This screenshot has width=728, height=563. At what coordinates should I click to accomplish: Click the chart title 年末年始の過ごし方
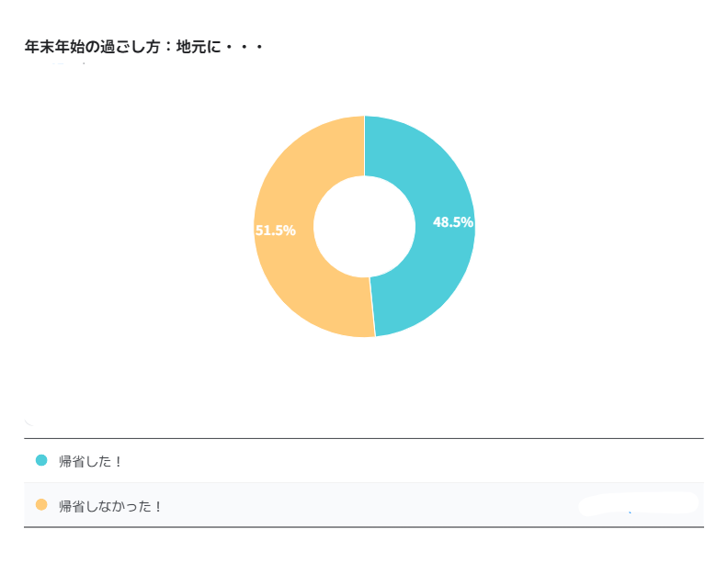pyautogui.click(x=101, y=46)
